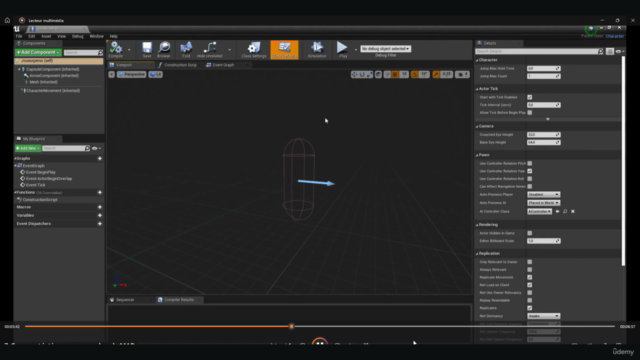Enable Always Relevant checkbox
This screenshot has width=640, height=360.
click(x=530, y=269)
